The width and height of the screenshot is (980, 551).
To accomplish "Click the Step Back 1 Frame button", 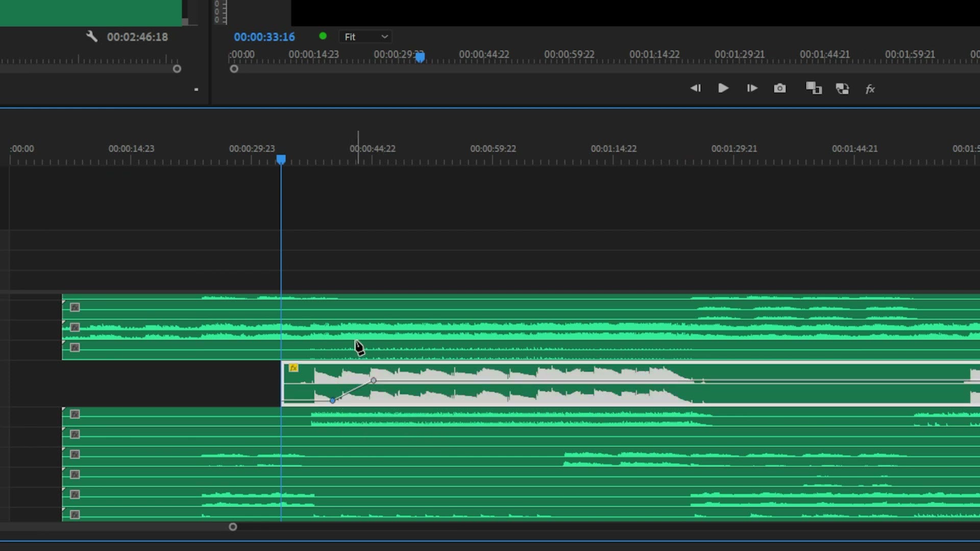I will 695,88.
